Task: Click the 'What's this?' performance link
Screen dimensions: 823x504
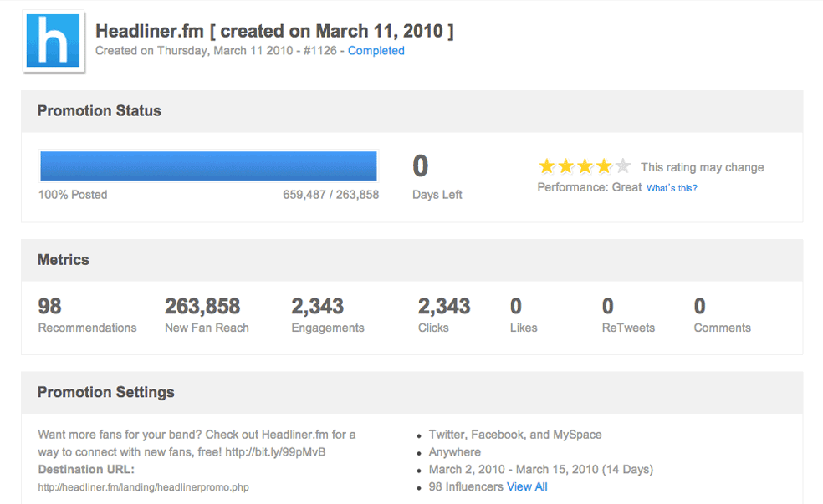Action: click(672, 188)
